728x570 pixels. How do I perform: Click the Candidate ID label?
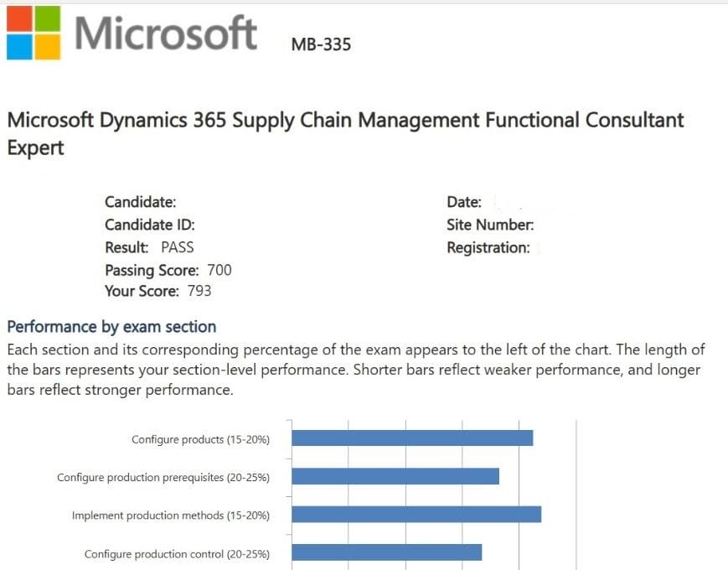tap(149, 225)
